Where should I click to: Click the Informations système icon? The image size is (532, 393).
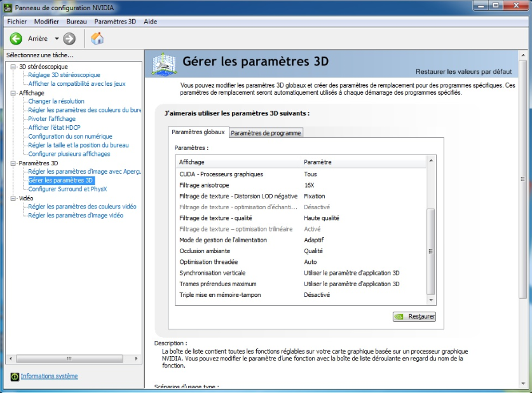(x=15, y=376)
